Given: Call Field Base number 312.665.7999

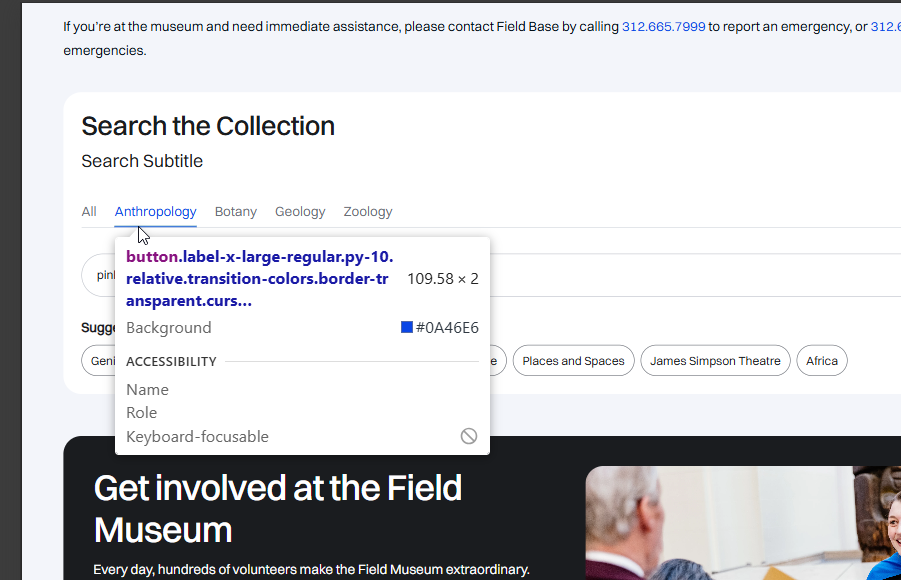Looking at the screenshot, I should tap(663, 27).
